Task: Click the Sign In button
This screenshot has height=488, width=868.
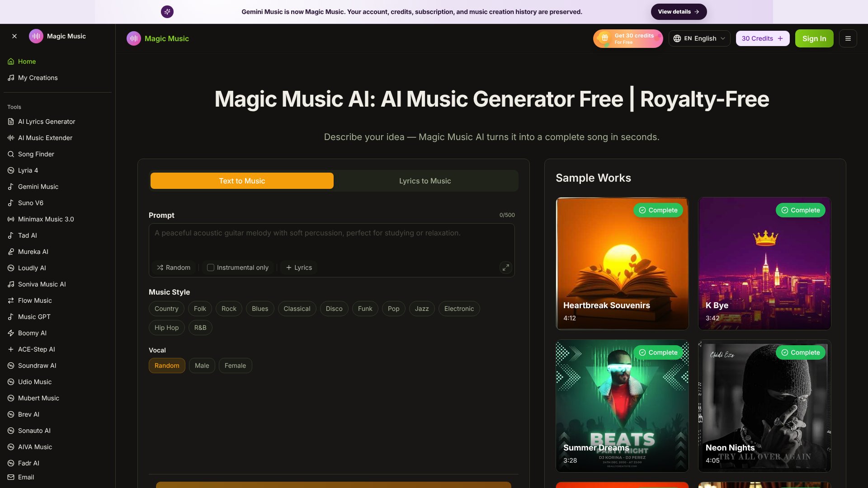Action: click(x=814, y=38)
